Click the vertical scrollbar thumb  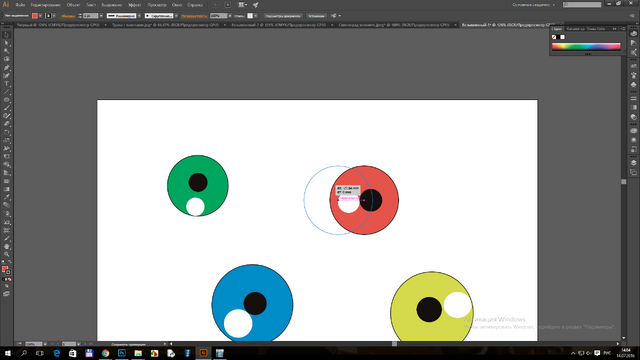tap(623, 182)
